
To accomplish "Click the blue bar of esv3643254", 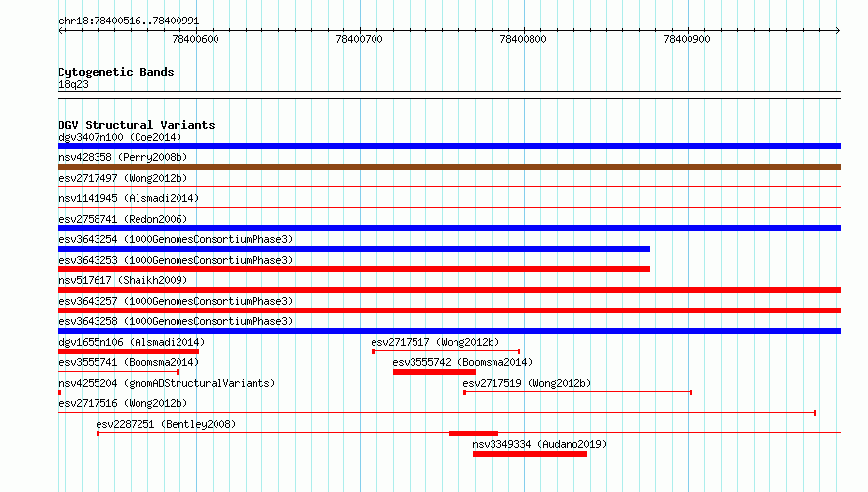I will tap(353, 249).
